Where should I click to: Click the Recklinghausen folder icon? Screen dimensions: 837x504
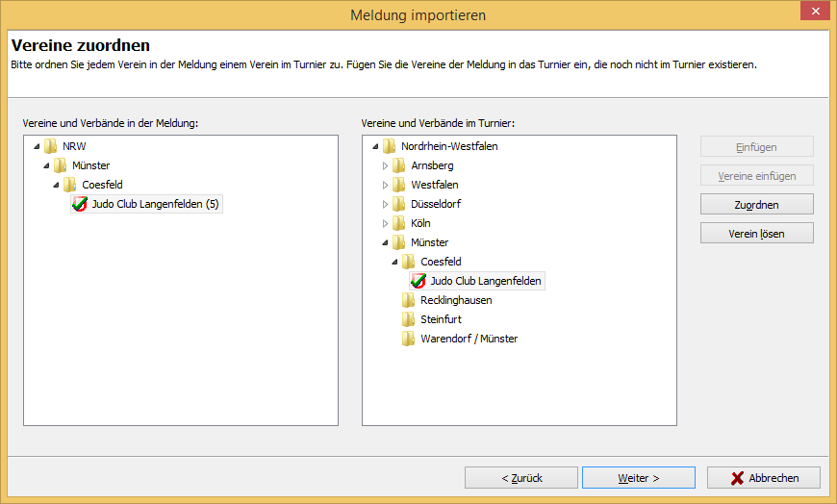pyautogui.click(x=408, y=300)
